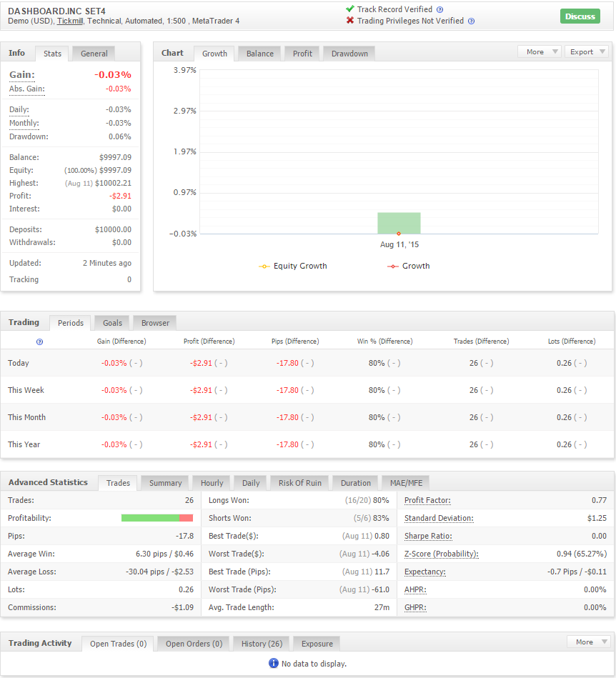This screenshot has width=616, height=678.
Task: Toggle Equity Growth legend marker
Action: coord(264,266)
